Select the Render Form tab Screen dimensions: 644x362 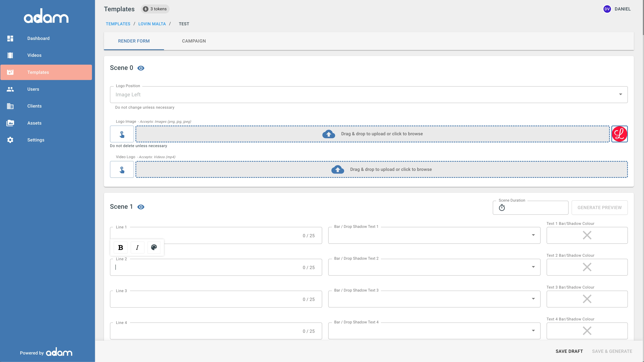[134, 41]
